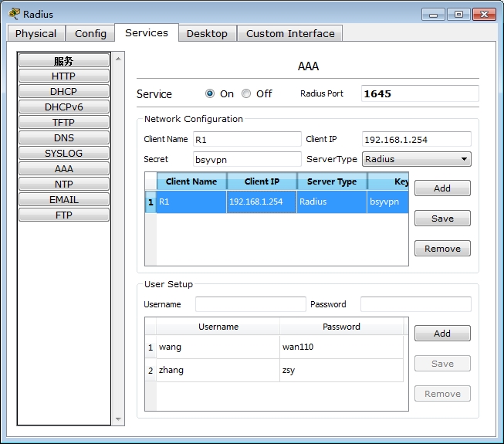Turn the AAA service Off
Screen dimensions: 504x444
click(246, 93)
